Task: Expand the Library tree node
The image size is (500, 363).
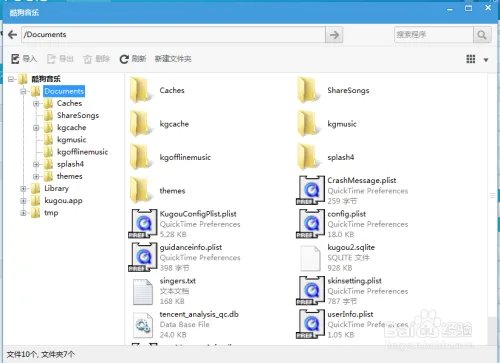Action: click(23, 188)
